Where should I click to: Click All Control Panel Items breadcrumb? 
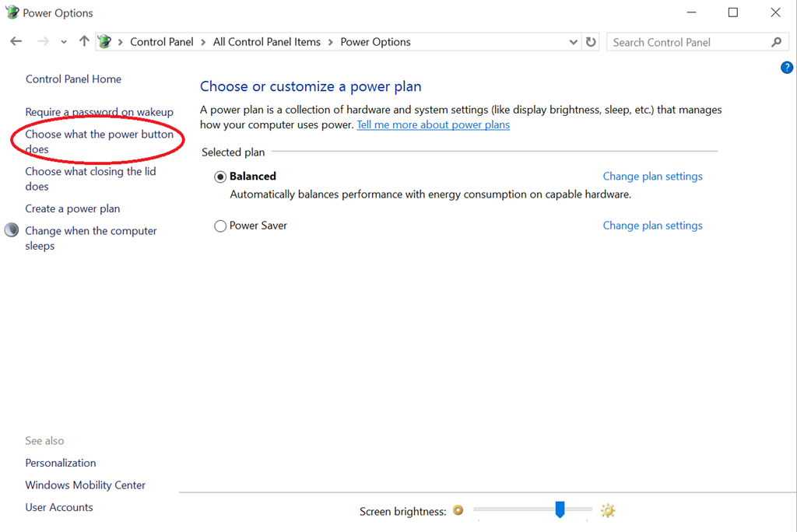(x=266, y=42)
